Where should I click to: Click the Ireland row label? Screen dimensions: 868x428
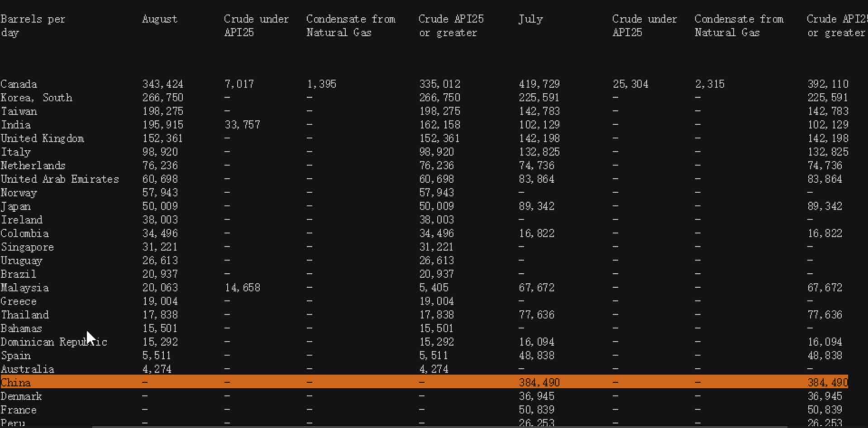coord(21,220)
